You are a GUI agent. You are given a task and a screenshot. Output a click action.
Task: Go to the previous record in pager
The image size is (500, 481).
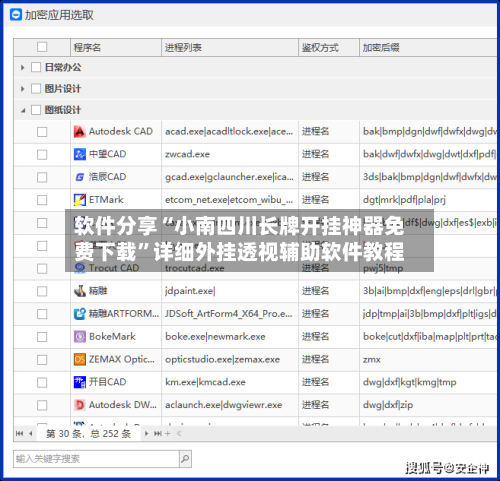[x=31, y=433]
